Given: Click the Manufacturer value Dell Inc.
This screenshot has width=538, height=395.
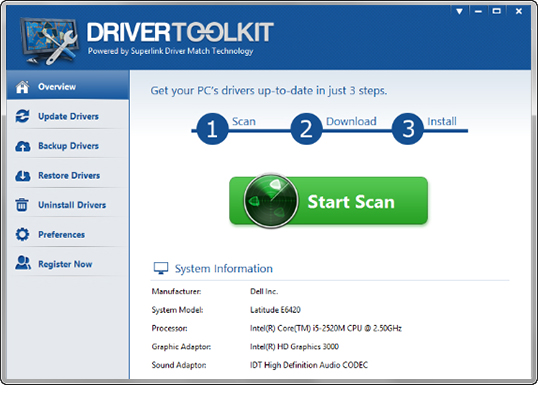Looking at the screenshot, I should tap(264, 291).
